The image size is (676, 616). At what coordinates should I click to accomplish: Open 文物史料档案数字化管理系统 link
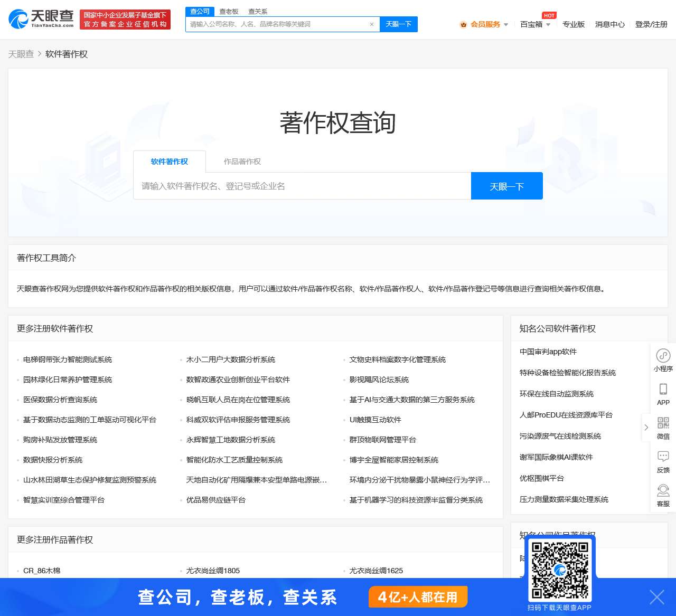[398, 359]
